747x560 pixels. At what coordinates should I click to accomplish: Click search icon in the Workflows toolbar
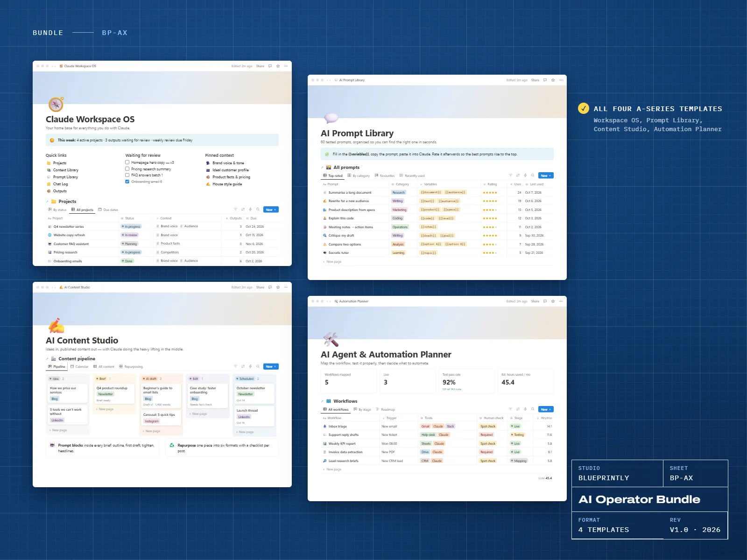tap(533, 409)
